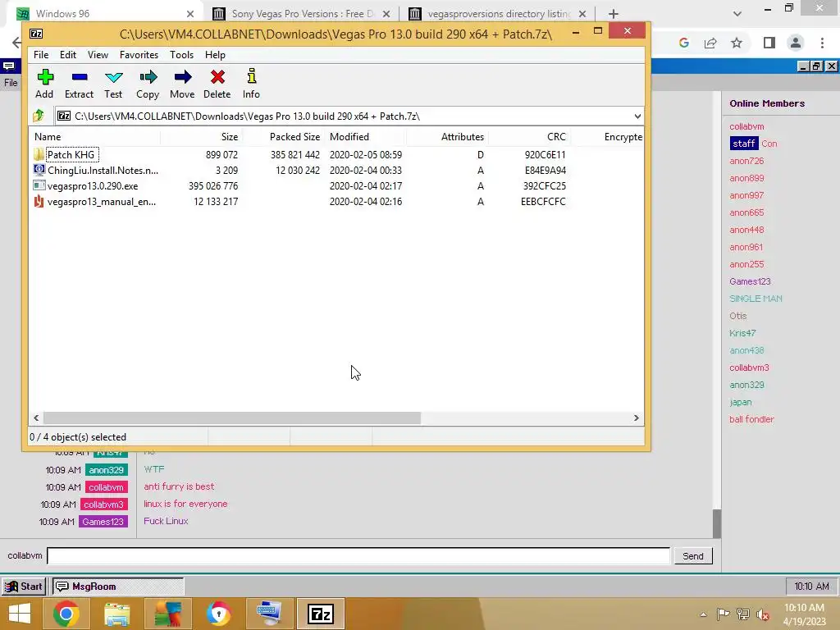The height and width of the screenshot is (630, 840).
Task: Close the Windows 96 browser tab
Action: (190, 14)
